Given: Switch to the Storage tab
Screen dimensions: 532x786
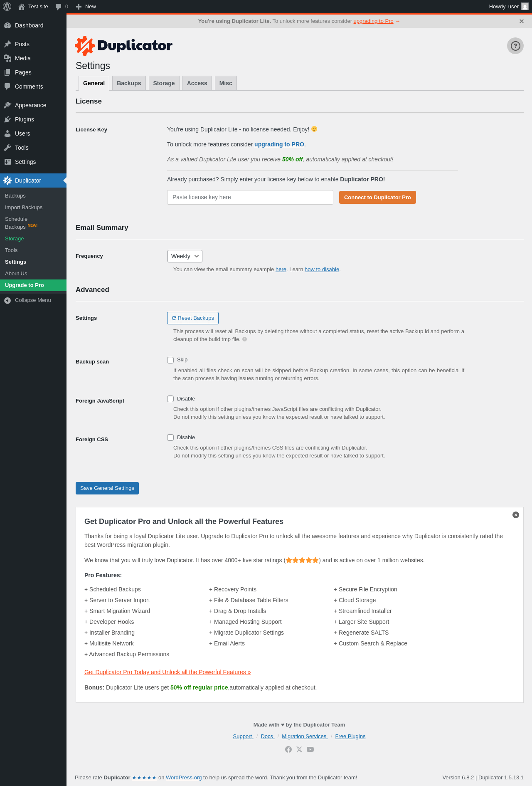Looking at the screenshot, I should pos(164,83).
